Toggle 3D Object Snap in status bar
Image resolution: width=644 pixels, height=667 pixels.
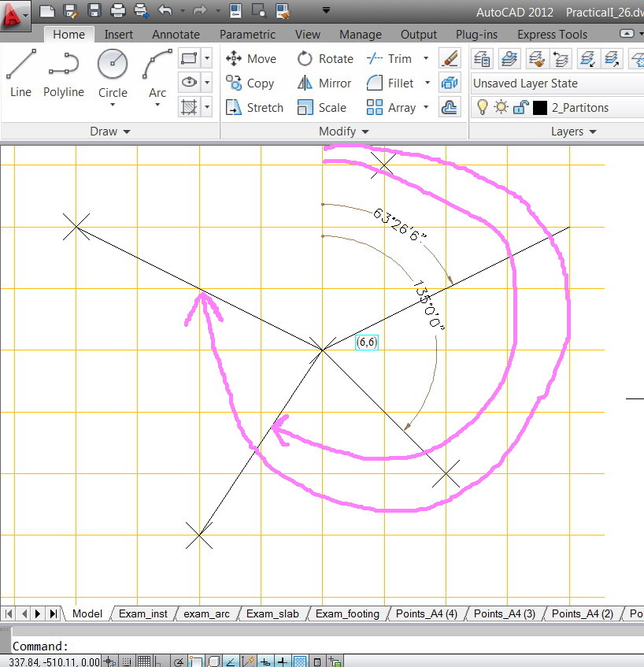(x=213, y=661)
